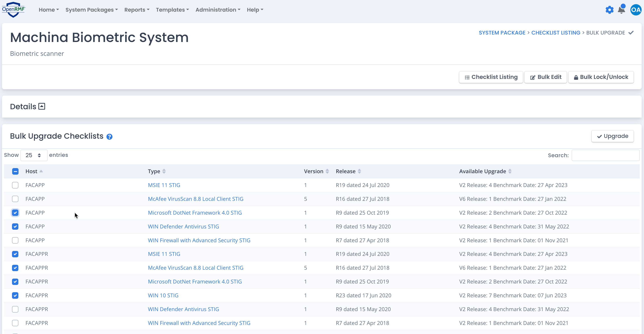
Task: Open the Templates menu
Action: click(172, 10)
